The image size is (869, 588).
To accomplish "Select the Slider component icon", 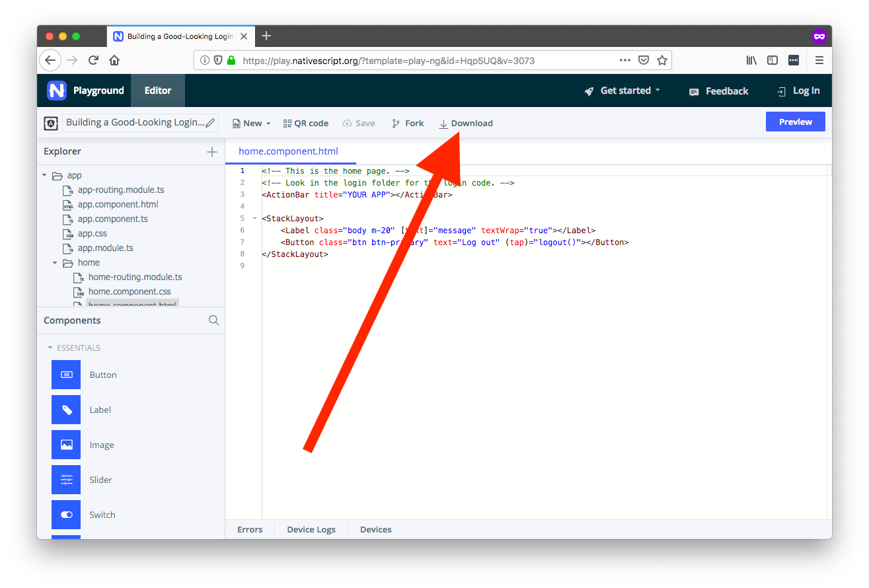I will tap(66, 480).
